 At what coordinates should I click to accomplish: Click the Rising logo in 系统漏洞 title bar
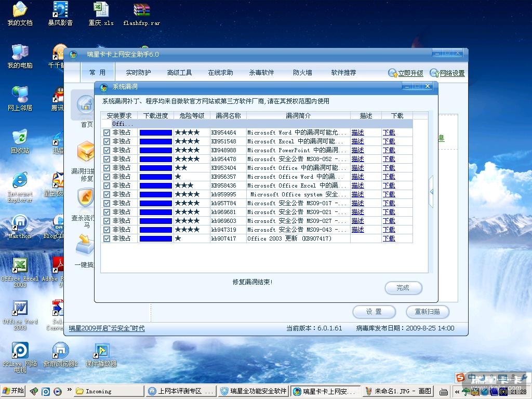click(104, 87)
